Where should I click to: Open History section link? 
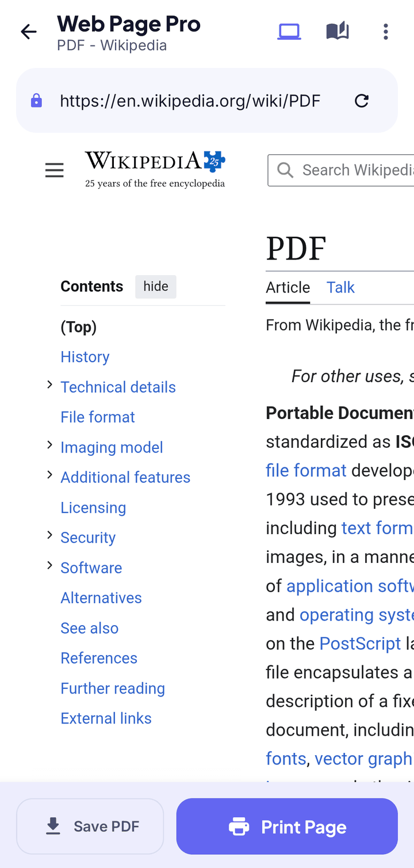click(x=85, y=357)
